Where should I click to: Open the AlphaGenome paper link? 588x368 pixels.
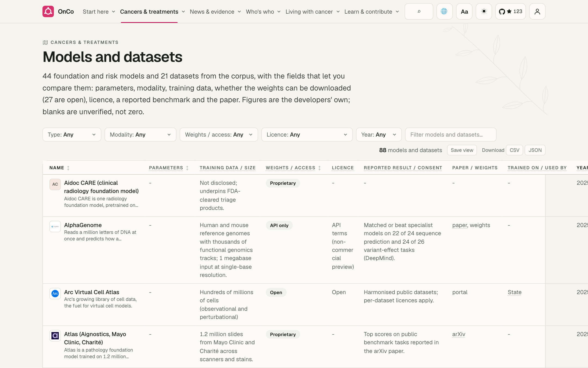point(460,225)
